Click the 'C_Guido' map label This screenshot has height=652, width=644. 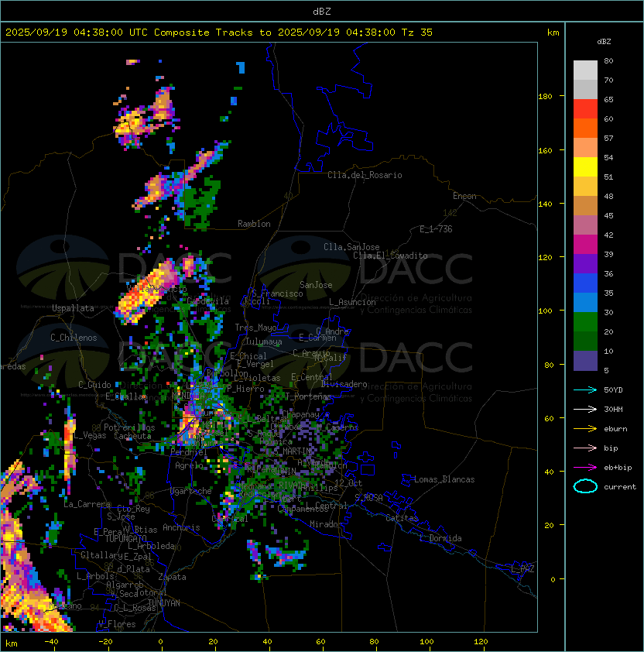[x=94, y=385]
